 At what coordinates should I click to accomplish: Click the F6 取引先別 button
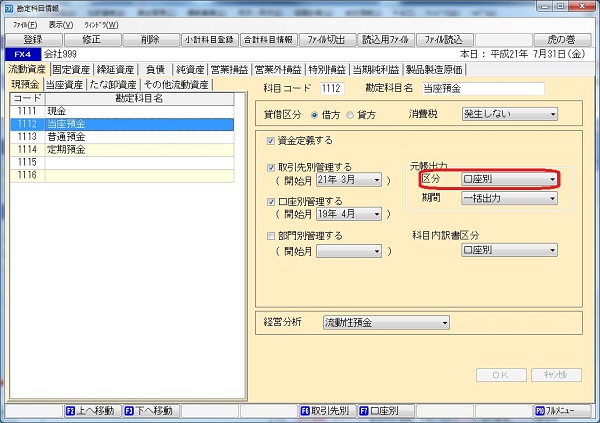[327, 411]
